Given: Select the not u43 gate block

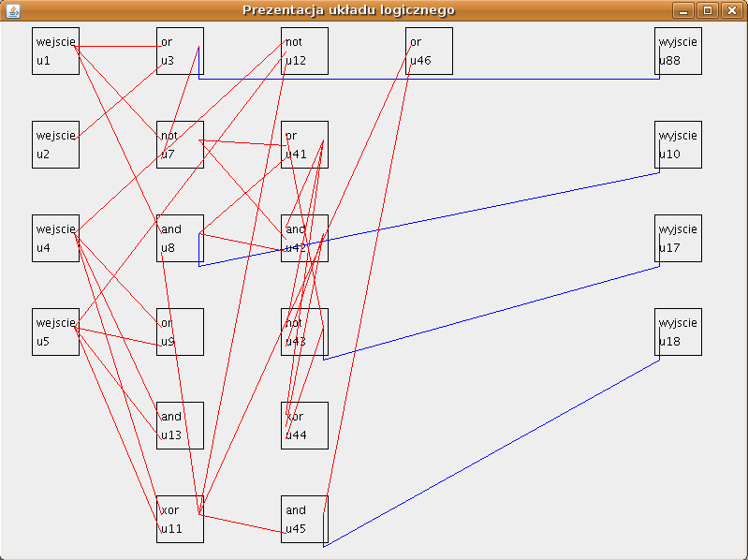Looking at the screenshot, I should [305, 332].
